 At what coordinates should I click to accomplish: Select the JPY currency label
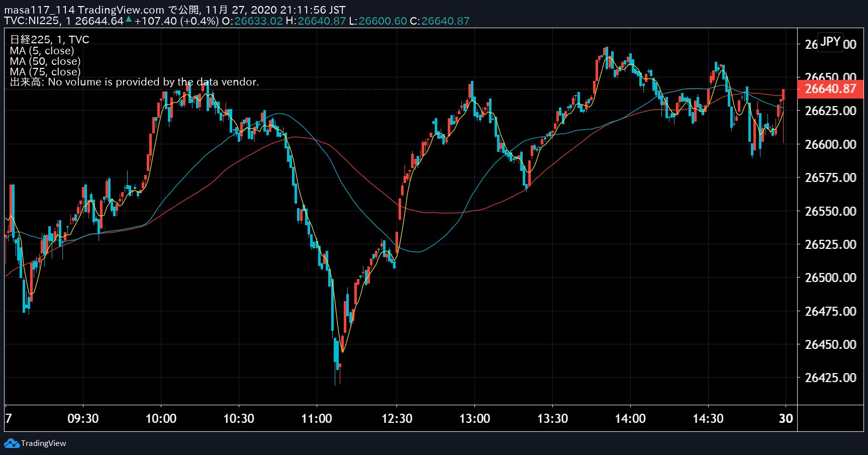[830, 42]
